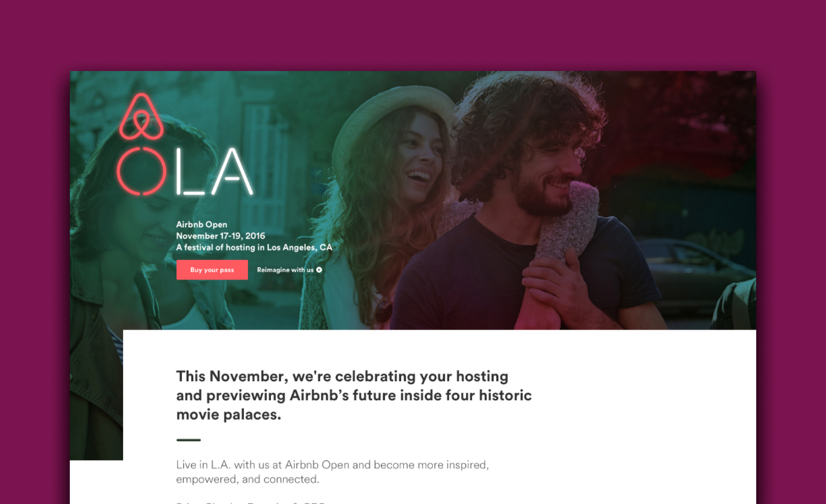
Task: Click the neon Airbnb Bélo logo
Action: (141, 117)
